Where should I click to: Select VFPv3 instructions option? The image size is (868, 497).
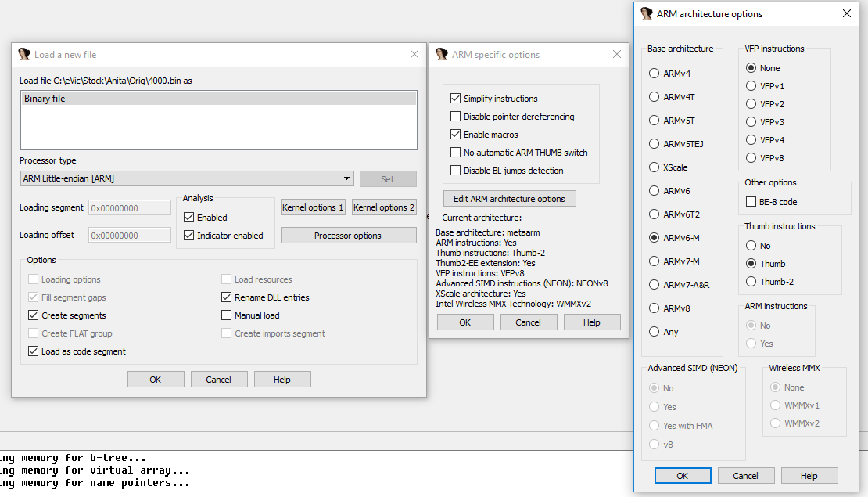tap(751, 122)
